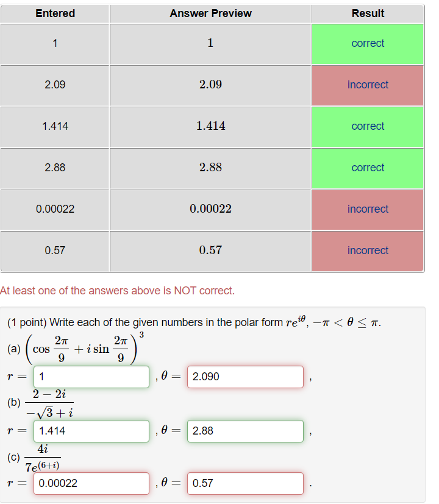Image resolution: width=439 pixels, height=504 pixels.
Task: Select the 2.09 value in the Entered column
Action: point(55,85)
